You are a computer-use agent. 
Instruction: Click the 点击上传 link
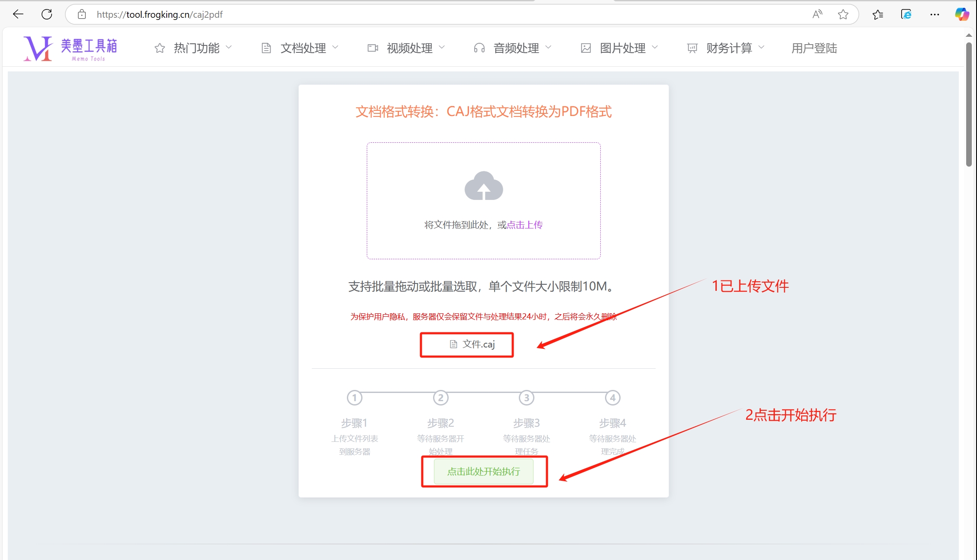(524, 225)
